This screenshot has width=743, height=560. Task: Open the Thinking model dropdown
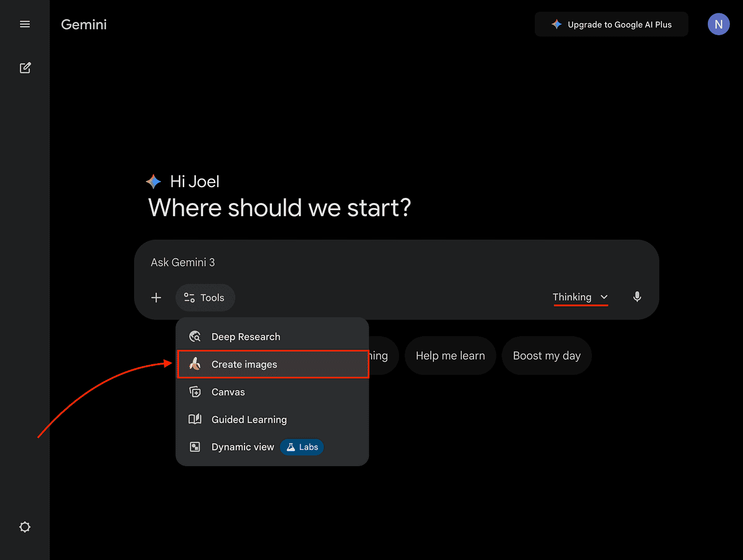[x=580, y=297]
